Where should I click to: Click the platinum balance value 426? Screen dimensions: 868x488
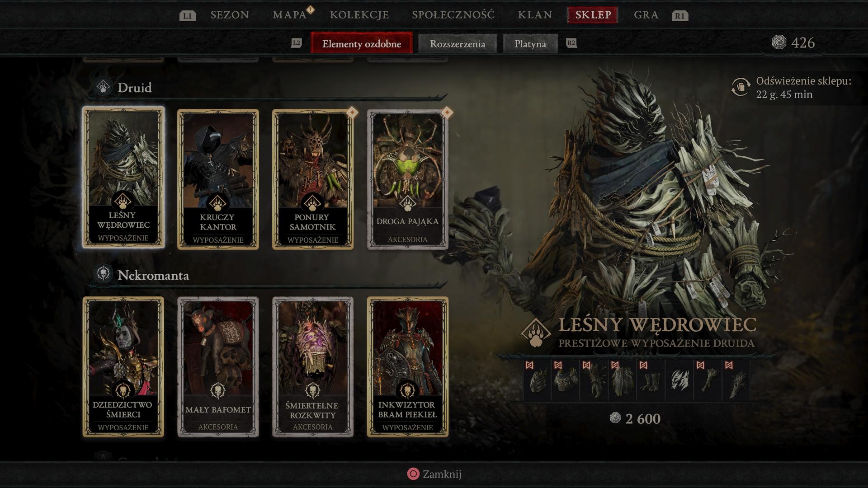pyautogui.click(x=803, y=42)
